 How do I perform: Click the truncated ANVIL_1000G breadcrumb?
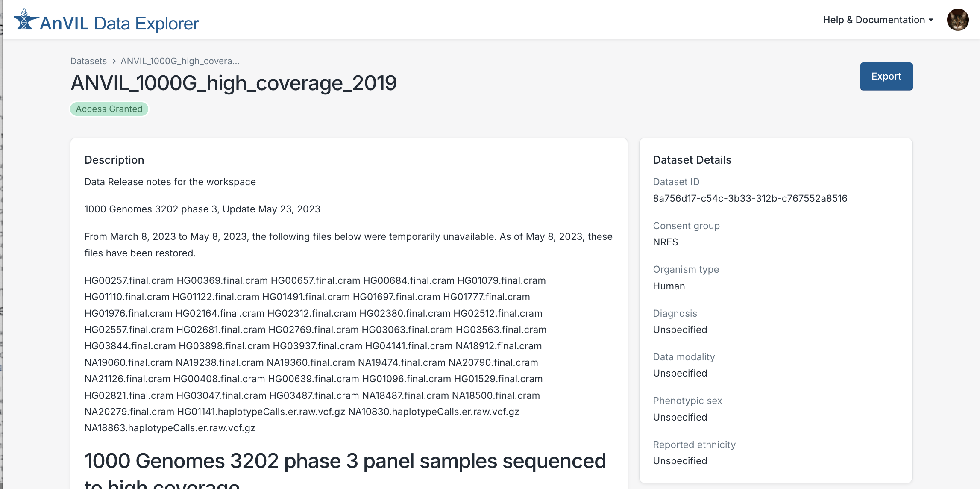tap(180, 61)
